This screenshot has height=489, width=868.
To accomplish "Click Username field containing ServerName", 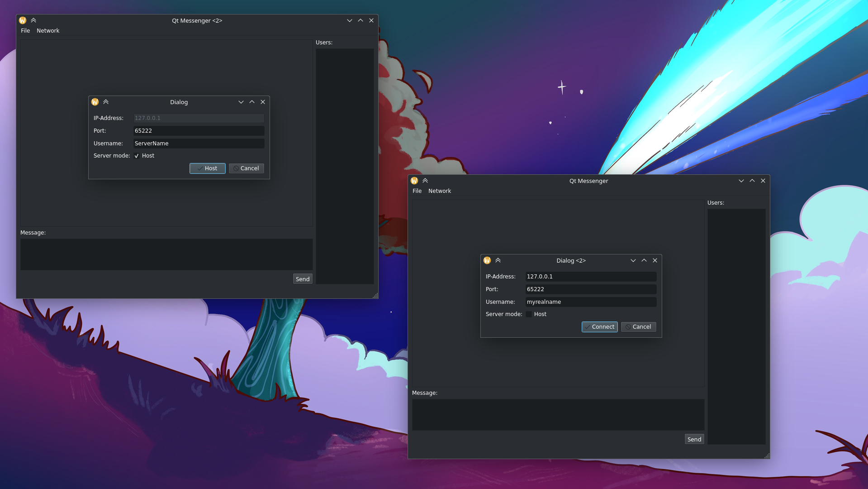I will 199,144.
